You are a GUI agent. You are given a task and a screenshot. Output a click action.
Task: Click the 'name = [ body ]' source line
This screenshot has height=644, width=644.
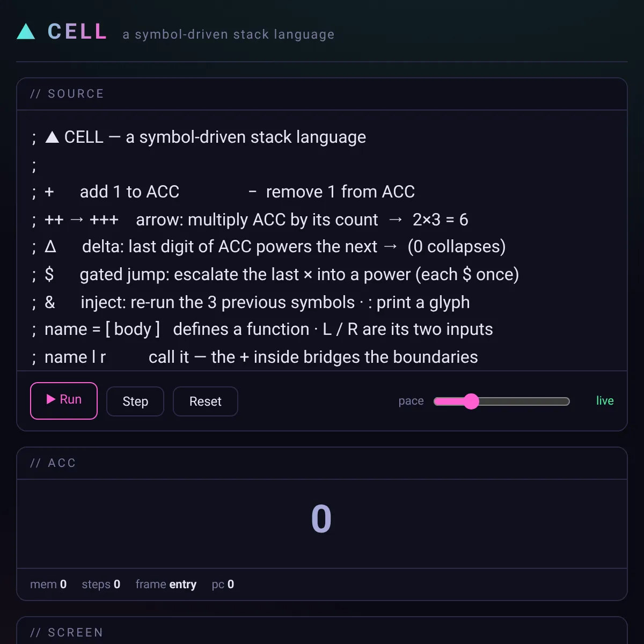(263, 330)
